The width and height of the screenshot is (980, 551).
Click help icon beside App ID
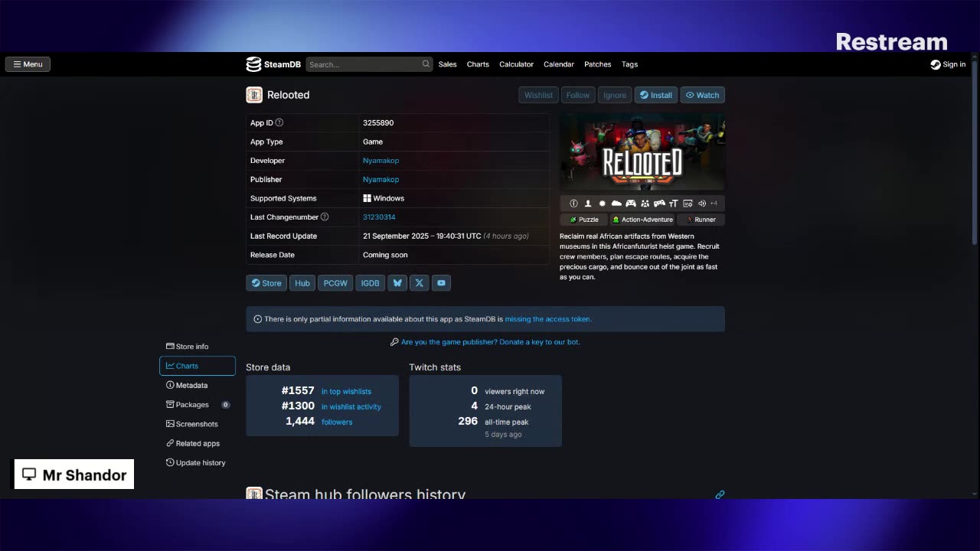coord(279,122)
